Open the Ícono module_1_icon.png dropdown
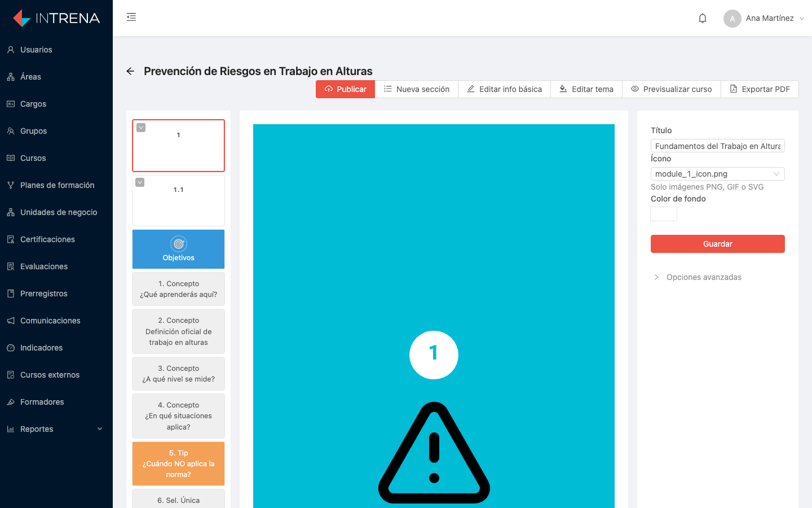This screenshot has height=508, width=812. (x=717, y=174)
